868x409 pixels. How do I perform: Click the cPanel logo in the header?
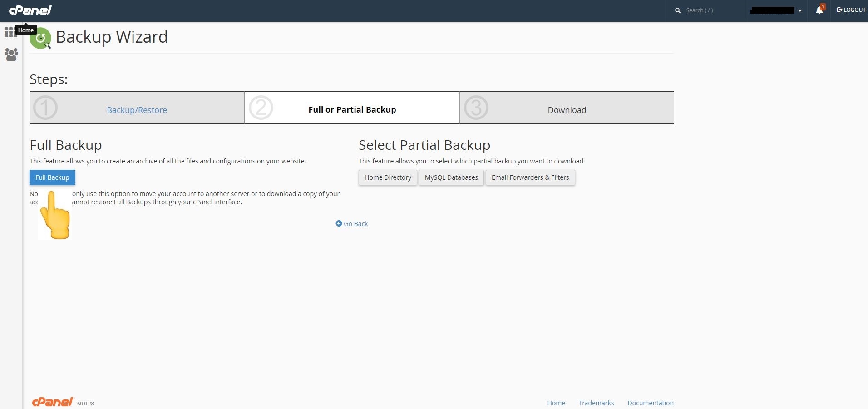[x=30, y=10]
